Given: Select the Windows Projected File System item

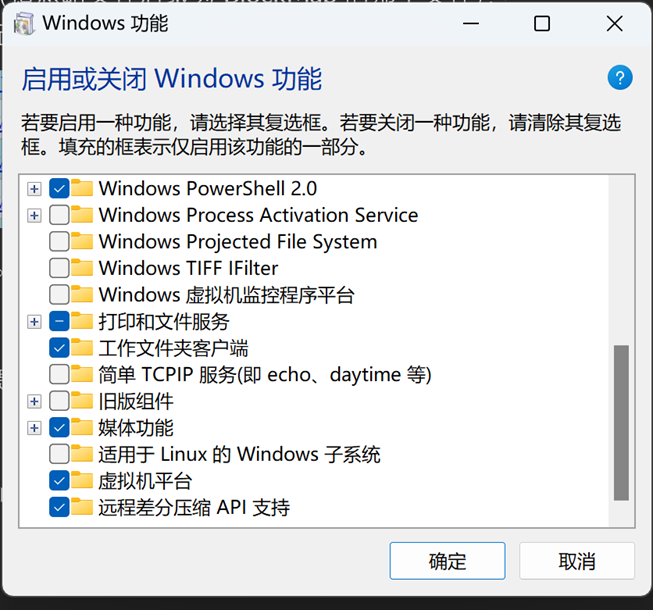Looking at the screenshot, I should point(238,242).
